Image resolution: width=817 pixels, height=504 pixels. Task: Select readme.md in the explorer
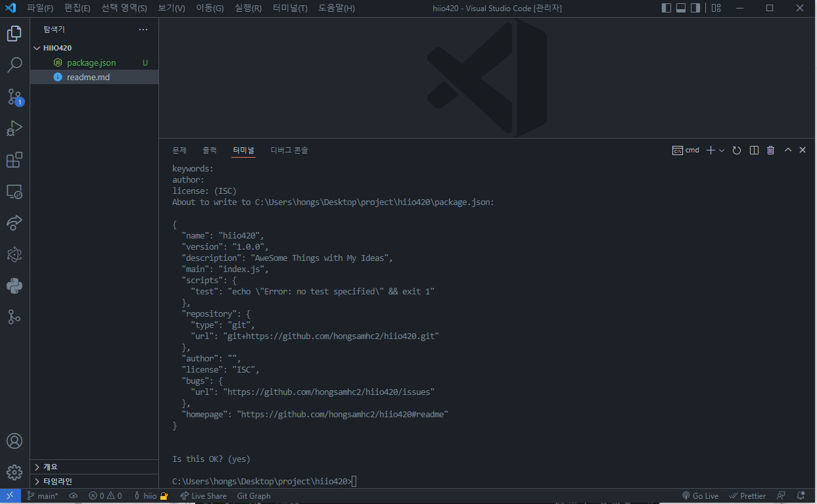(94, 77)
